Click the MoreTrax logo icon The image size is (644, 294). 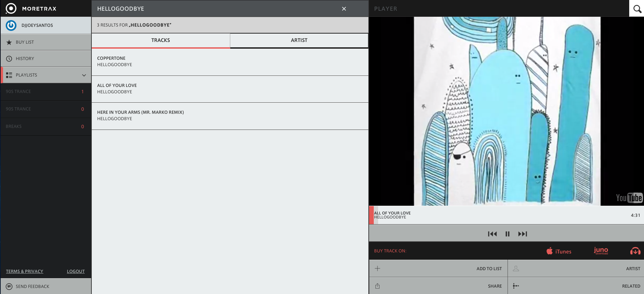tap(11, 8)
